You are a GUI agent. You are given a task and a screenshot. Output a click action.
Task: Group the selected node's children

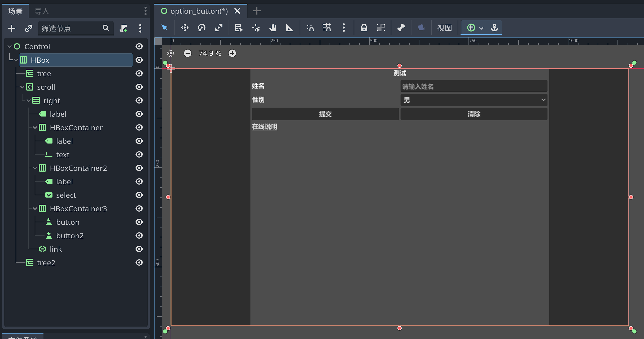pos(381,28)
